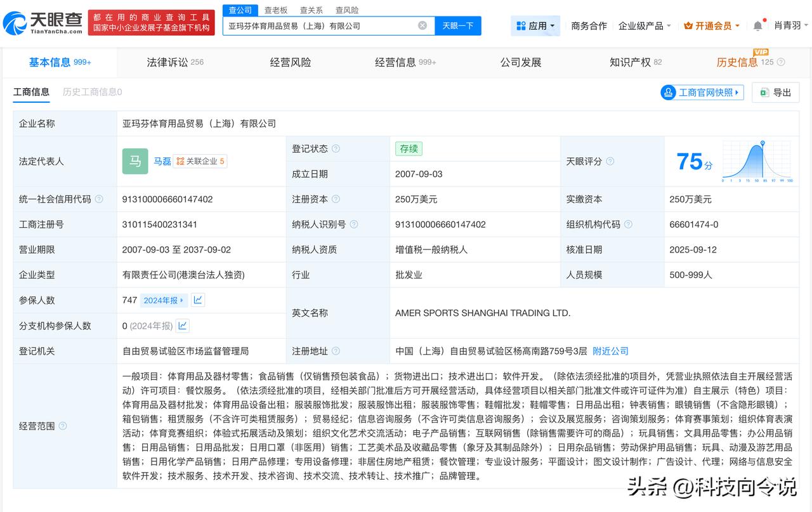Click the 马 avatar of the legal representative
This screenshot has height=512, width=812.
[135, 161]
